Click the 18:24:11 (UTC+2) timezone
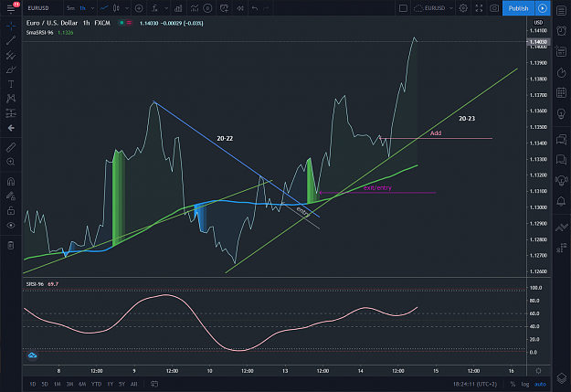 [x=475, y=384]
